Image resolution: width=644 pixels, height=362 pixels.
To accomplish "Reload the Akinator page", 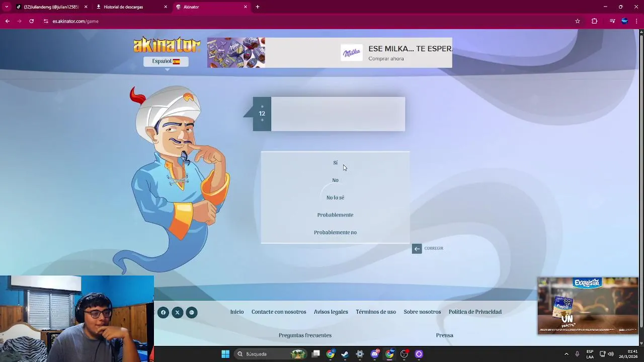I will tap(31, 21).
